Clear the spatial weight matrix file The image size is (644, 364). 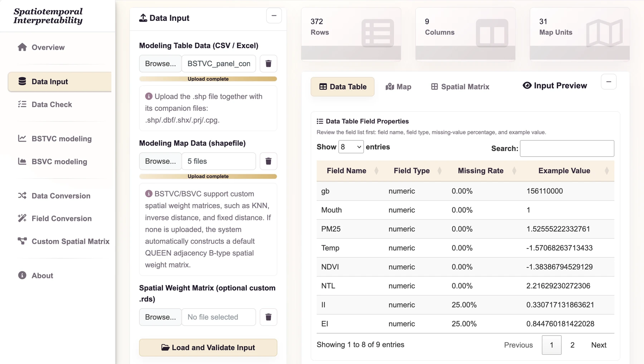tap(268, 317)
